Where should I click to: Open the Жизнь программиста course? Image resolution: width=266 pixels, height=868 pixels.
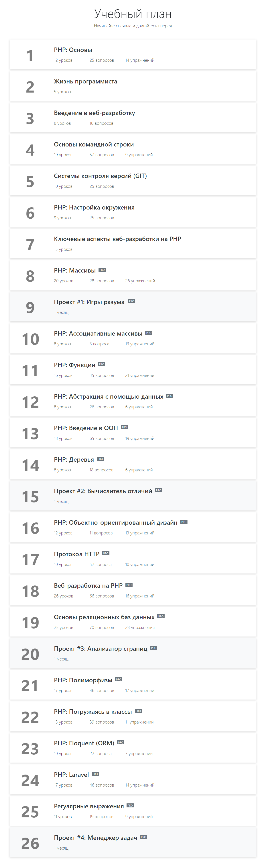pyautogui.click(x=133, y=86)
